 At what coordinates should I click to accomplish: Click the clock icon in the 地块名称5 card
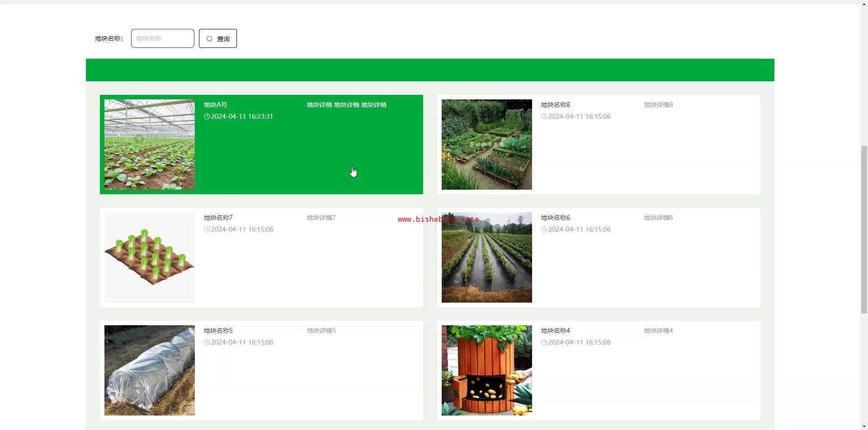click(x=207, y=342)
